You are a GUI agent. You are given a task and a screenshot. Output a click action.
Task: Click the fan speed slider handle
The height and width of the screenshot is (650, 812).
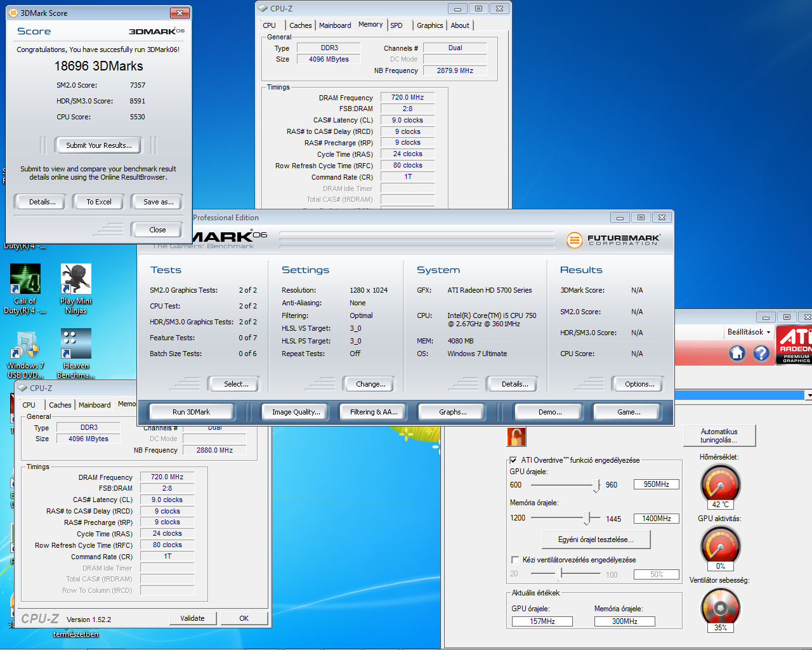point(561,574)
